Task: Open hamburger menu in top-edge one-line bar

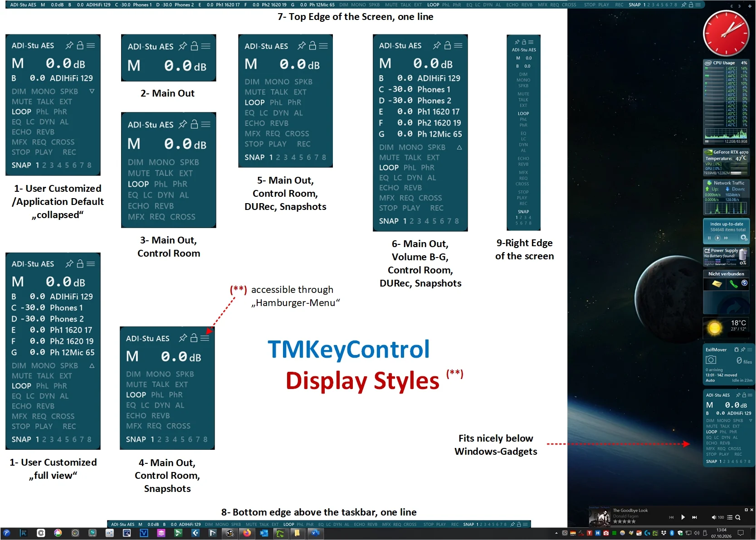Action: (698, 5)
